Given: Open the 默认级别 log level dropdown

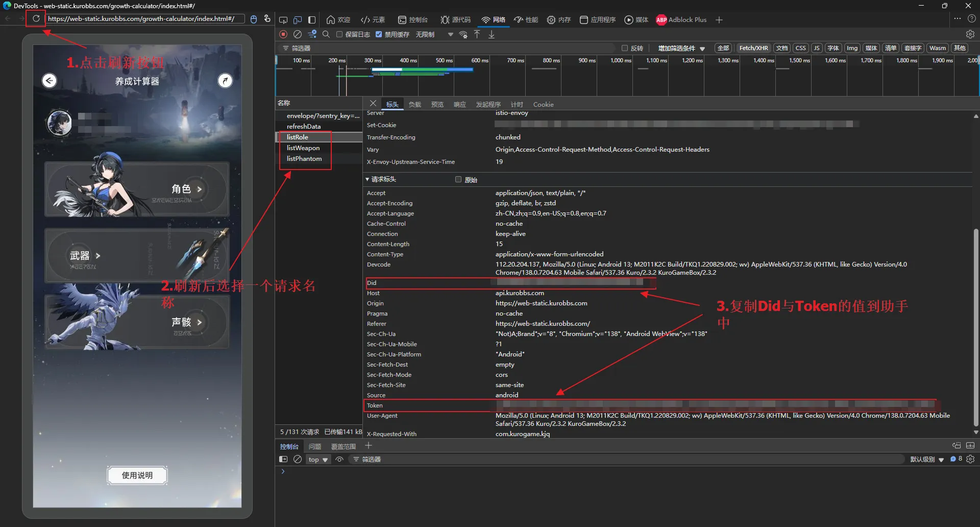Looking at the screenshot, I should (927, 459).
